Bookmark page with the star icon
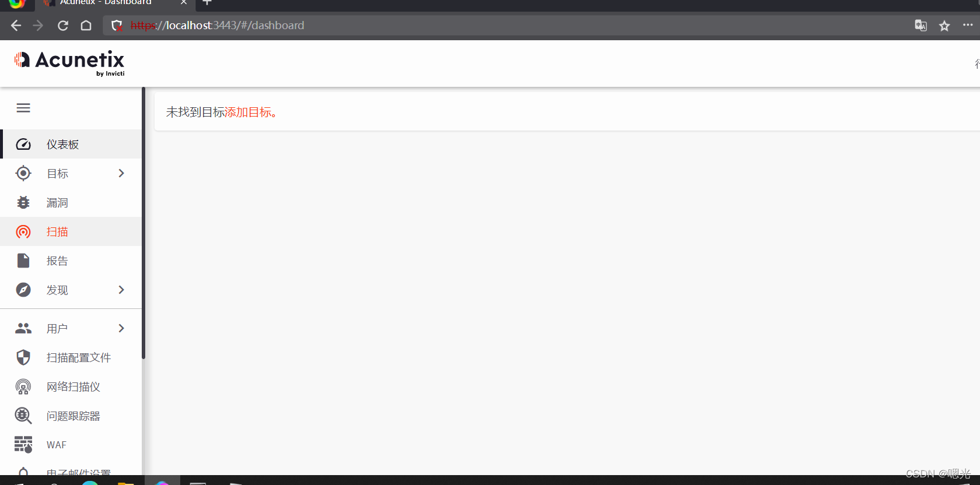This screenshot has width=980, height=485. 944,26
